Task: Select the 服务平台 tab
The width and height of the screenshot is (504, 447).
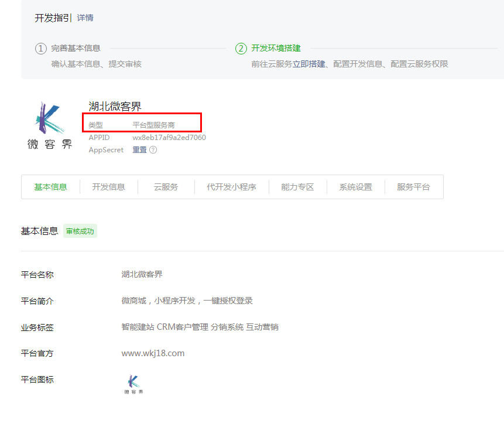Action: (x=414, y=187)
